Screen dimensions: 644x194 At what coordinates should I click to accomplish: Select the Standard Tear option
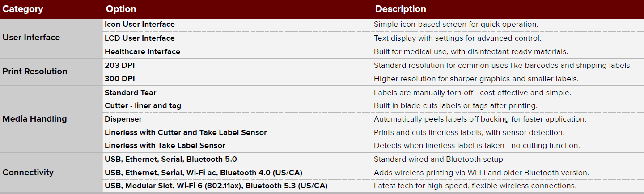pyautogui.click(x=130, y=93)
